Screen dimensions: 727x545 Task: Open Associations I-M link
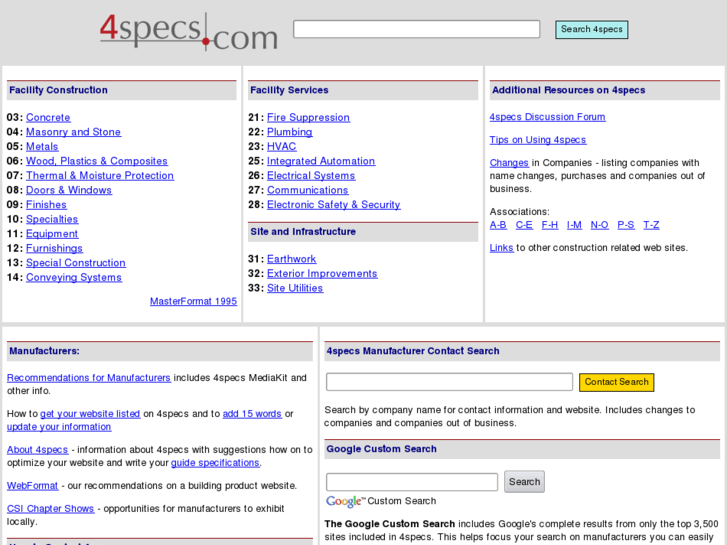[574, 225]
